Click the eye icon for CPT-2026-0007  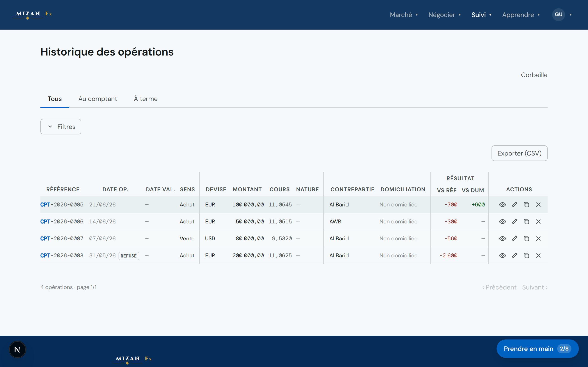503,239
